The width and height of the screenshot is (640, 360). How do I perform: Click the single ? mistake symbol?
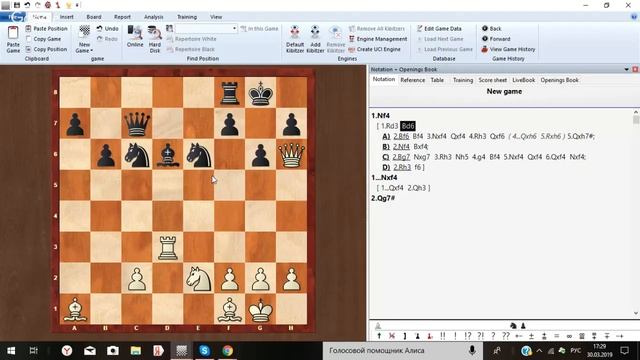(493, 336)
